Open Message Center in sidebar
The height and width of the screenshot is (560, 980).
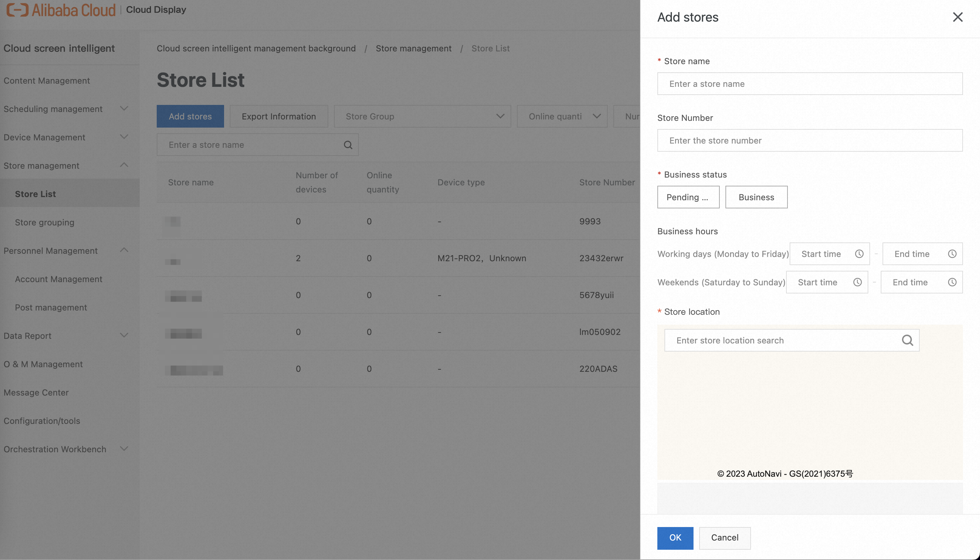[36, 392]
